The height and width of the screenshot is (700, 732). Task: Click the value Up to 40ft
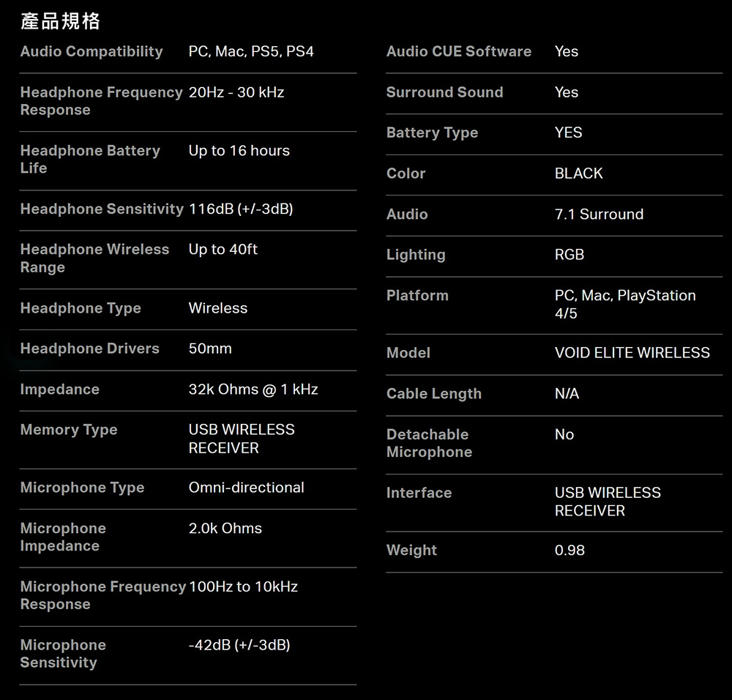(223, 250)
